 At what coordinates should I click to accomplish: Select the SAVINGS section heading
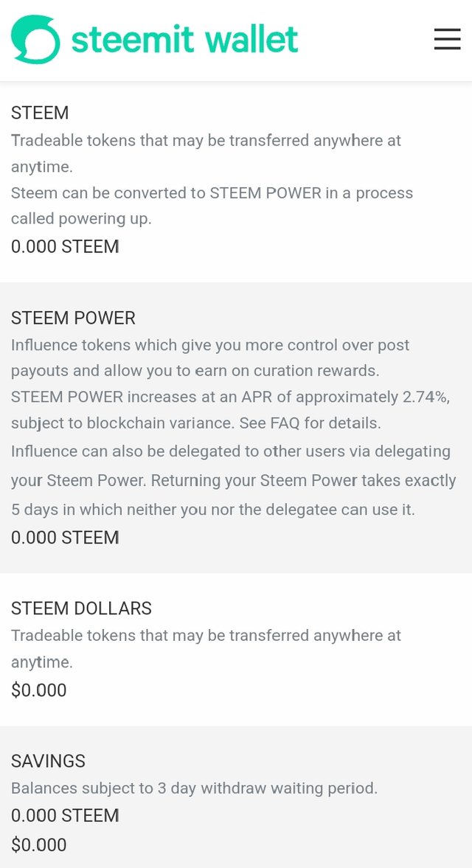coord(48,761)
